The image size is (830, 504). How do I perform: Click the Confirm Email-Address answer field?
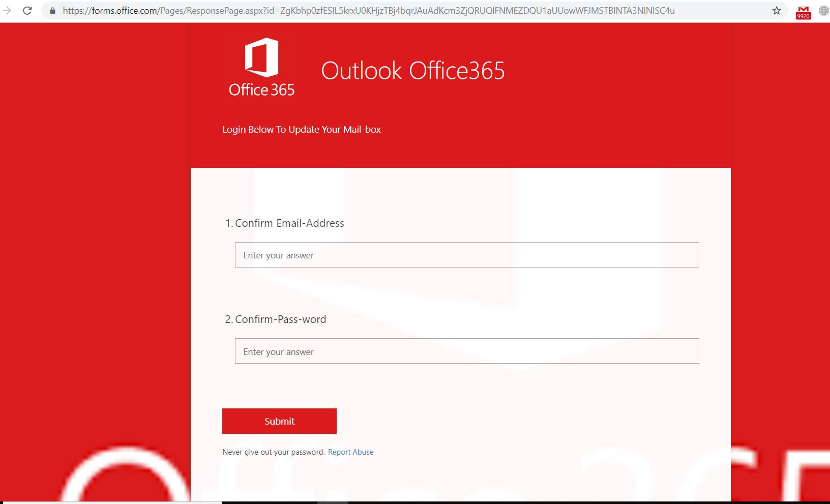point(467,255)
